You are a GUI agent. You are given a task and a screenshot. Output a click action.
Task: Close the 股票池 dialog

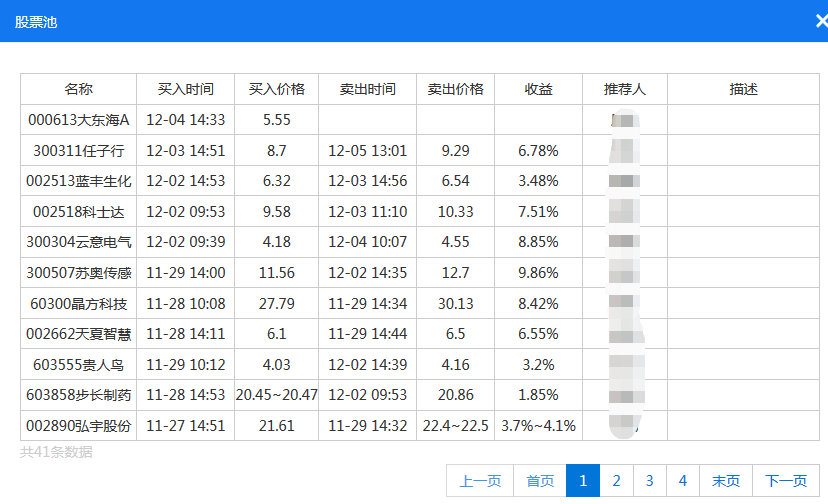(822, 21)
